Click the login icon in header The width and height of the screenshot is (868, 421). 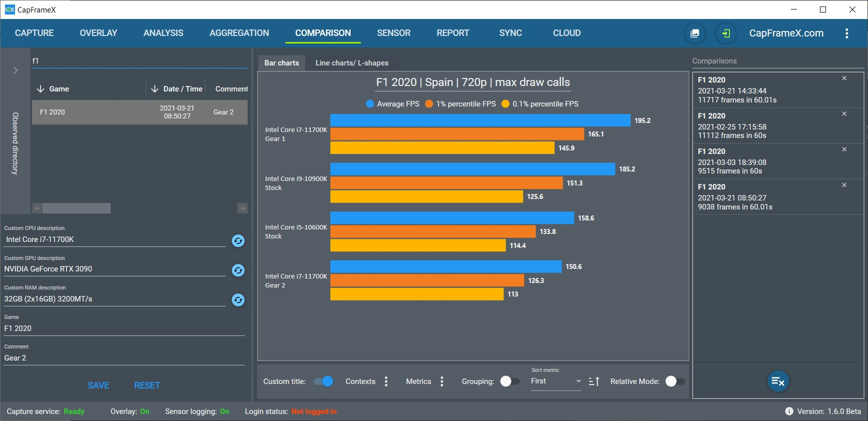tap(726, 33)
